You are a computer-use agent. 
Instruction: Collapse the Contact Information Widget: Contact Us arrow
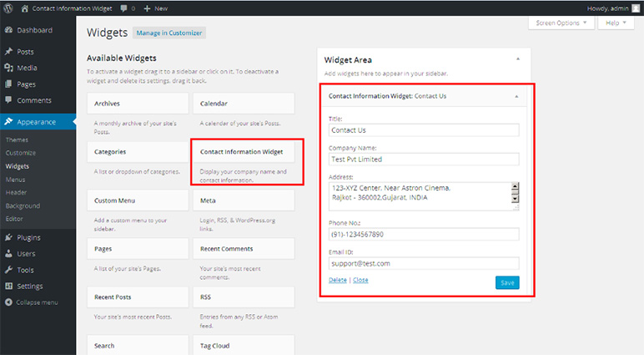(516, 96)
